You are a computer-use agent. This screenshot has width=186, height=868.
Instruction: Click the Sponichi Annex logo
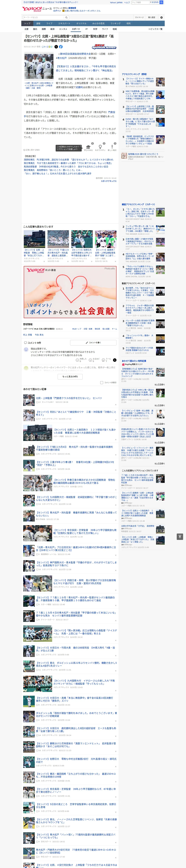click(104, 47)
